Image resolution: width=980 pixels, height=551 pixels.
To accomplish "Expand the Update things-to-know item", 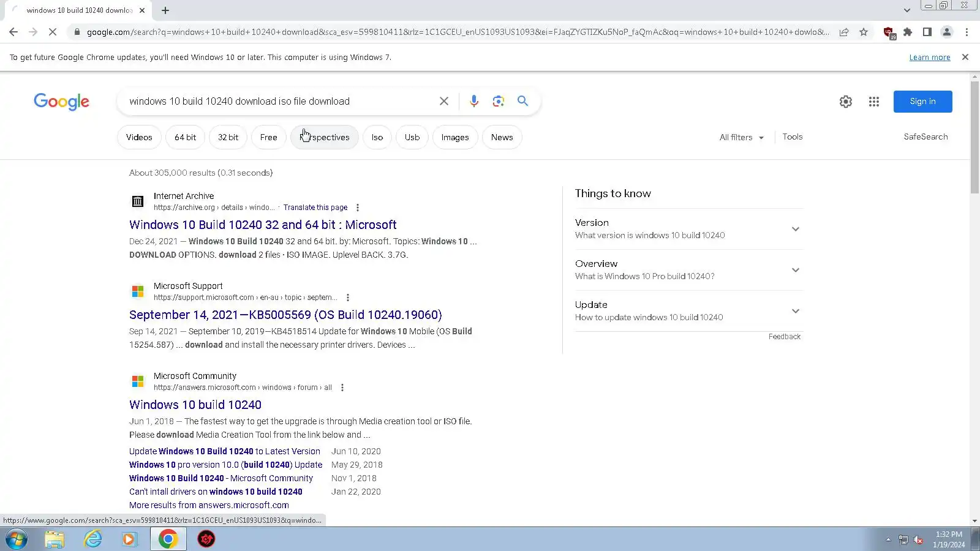I will point(688,311).
